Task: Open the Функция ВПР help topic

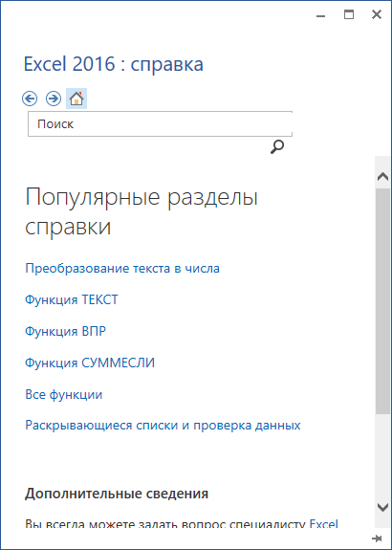Action: point(66,331)
